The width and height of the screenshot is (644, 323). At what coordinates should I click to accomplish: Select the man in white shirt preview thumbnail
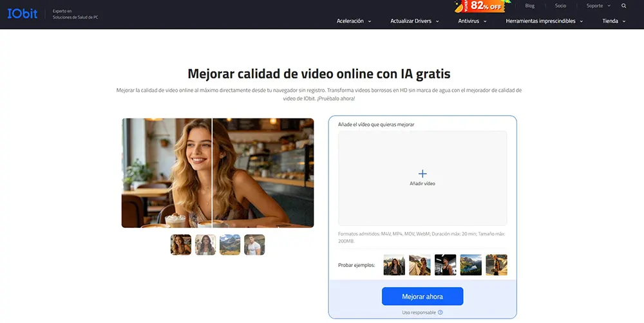[x=254, y=245]
